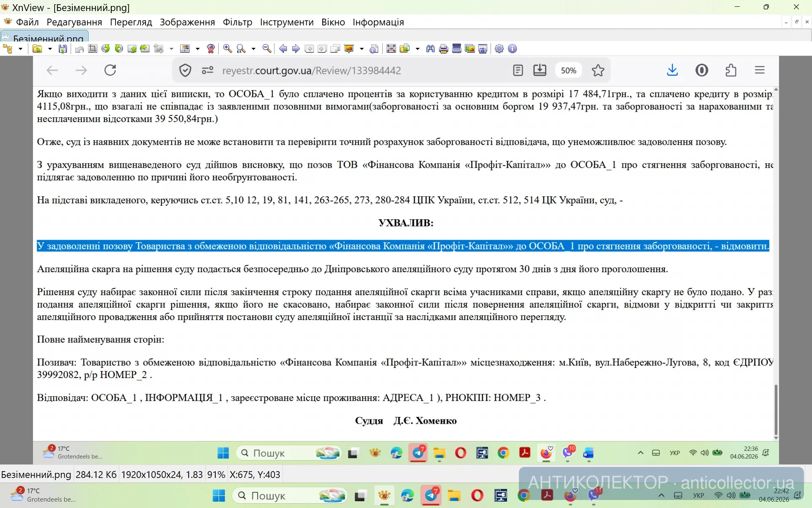
Task: Open the Файл menu
Action: pyautogui.click(x=27, y=22)
